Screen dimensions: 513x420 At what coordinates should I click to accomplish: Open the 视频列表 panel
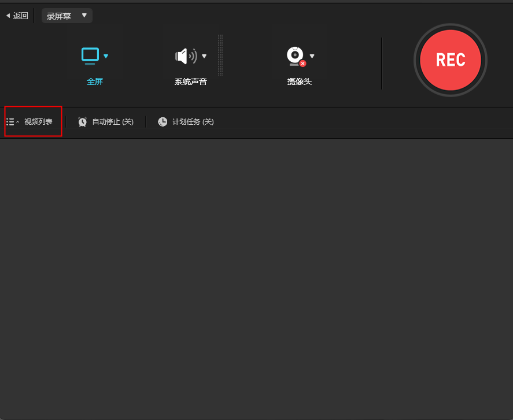coord(38,122)
